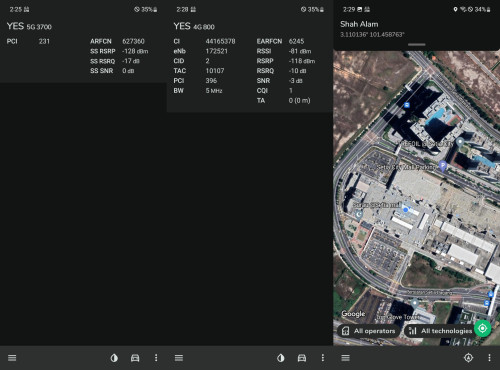Select the PCI value 396
Viewport: 500px width, 370px height.
pos(211,81)
